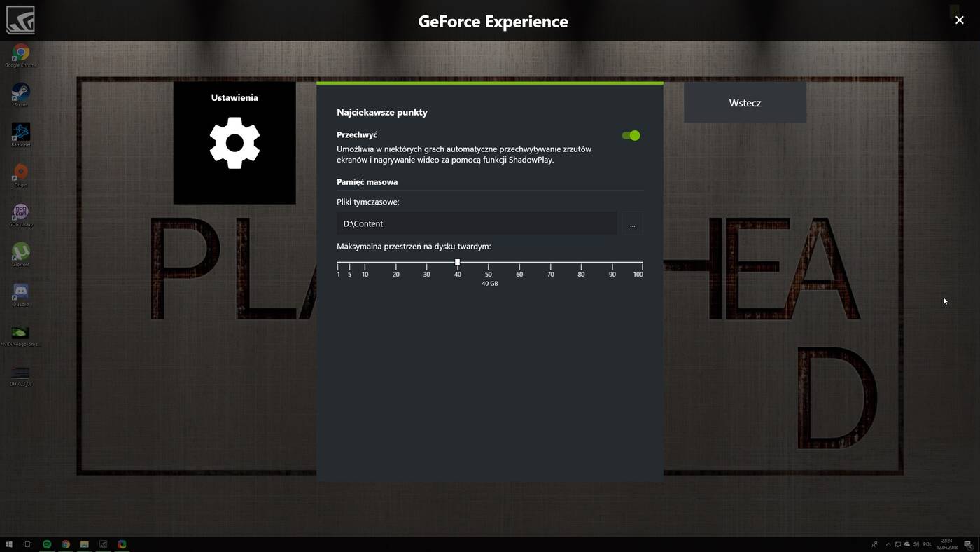
Task: Open the Action Center notifications panel
Action: (x=968, y=544)
